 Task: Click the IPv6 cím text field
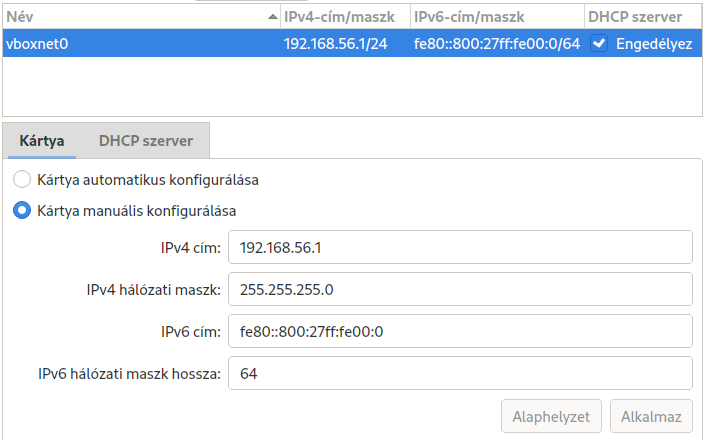coord(460,331)
